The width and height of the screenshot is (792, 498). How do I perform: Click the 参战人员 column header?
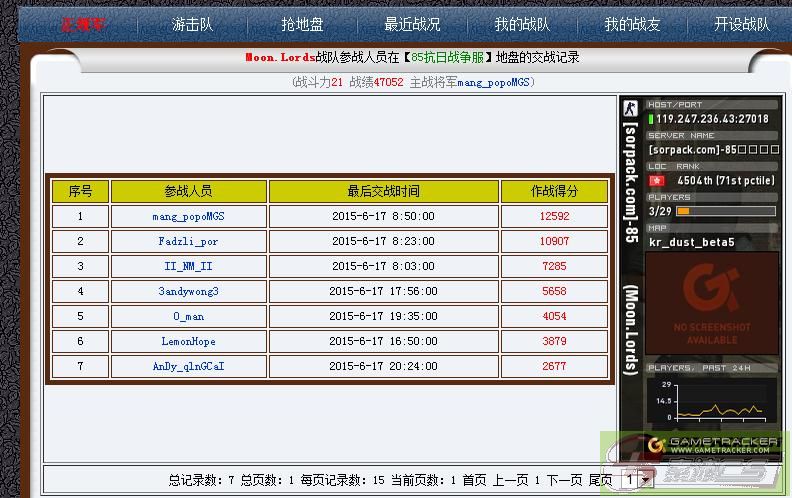point(188,191)
